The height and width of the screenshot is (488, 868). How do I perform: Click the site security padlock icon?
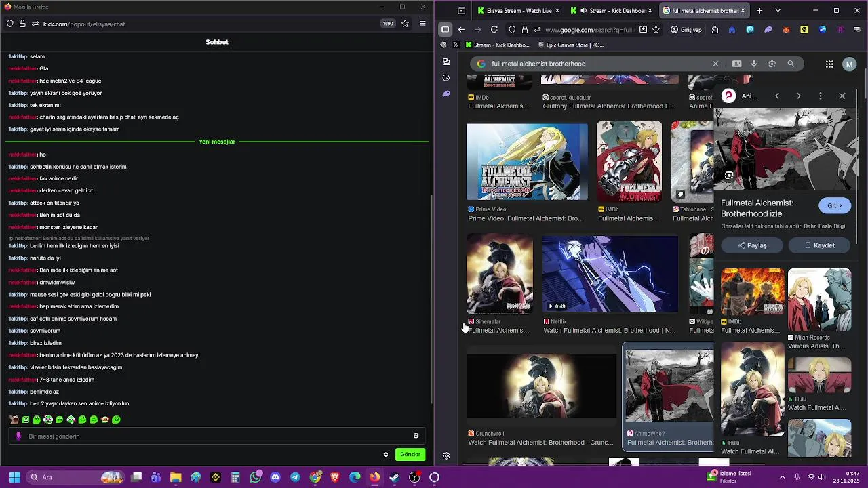pos(525,30)
